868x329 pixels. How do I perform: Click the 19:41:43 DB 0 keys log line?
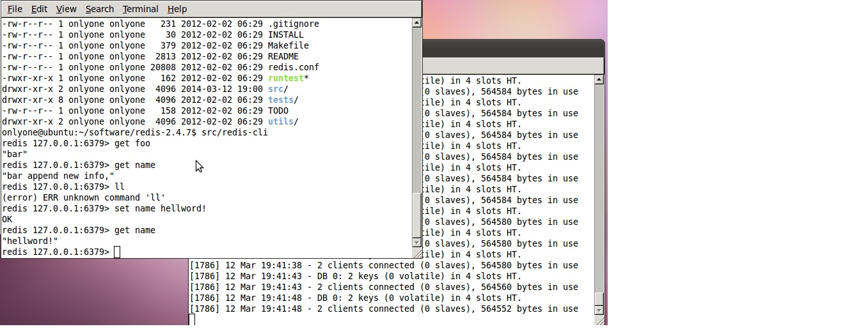click(x=356, y=276)
